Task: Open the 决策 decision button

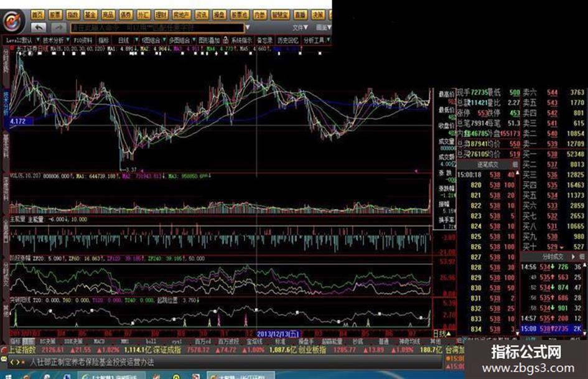Action: [318, 15]
